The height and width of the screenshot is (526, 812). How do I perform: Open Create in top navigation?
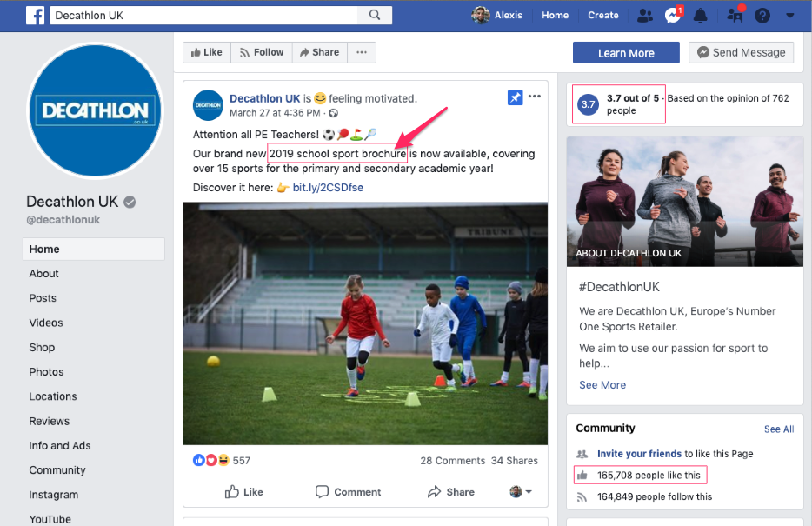(x=602, y=16)
